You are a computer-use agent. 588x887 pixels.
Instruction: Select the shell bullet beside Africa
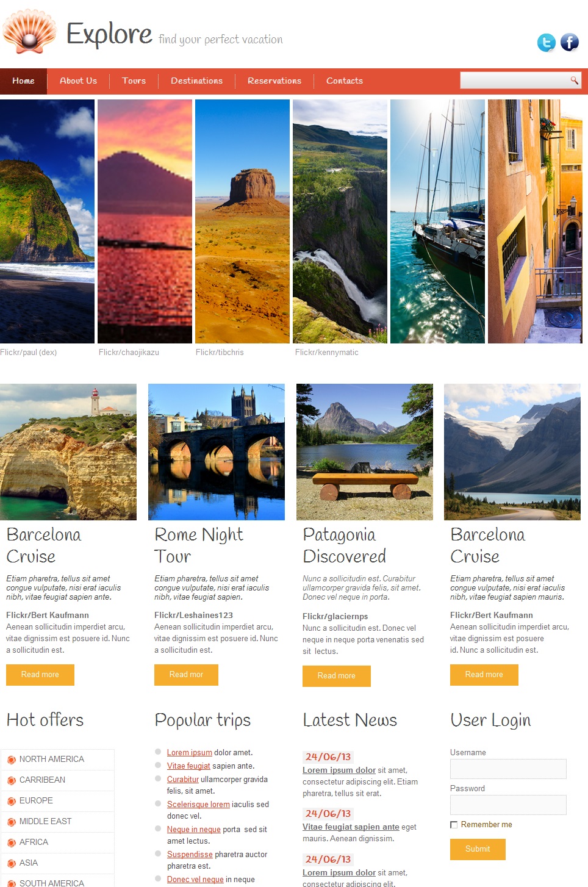click(12, 842)
